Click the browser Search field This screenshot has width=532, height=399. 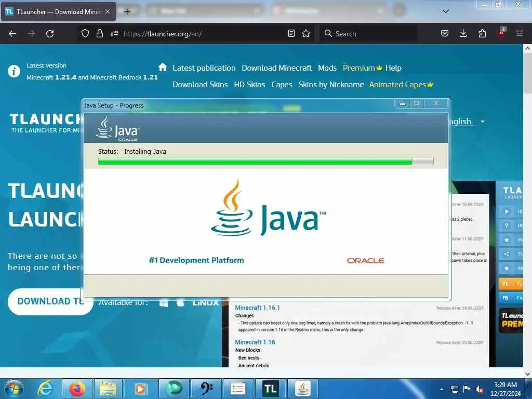369,34
